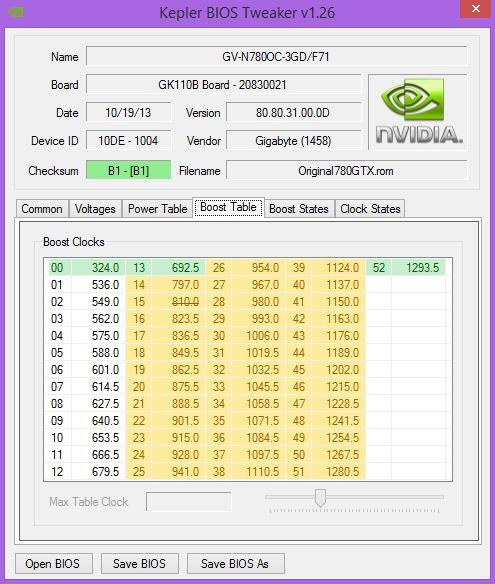Select boost clock cell 1228.5

tap(339, 403)
